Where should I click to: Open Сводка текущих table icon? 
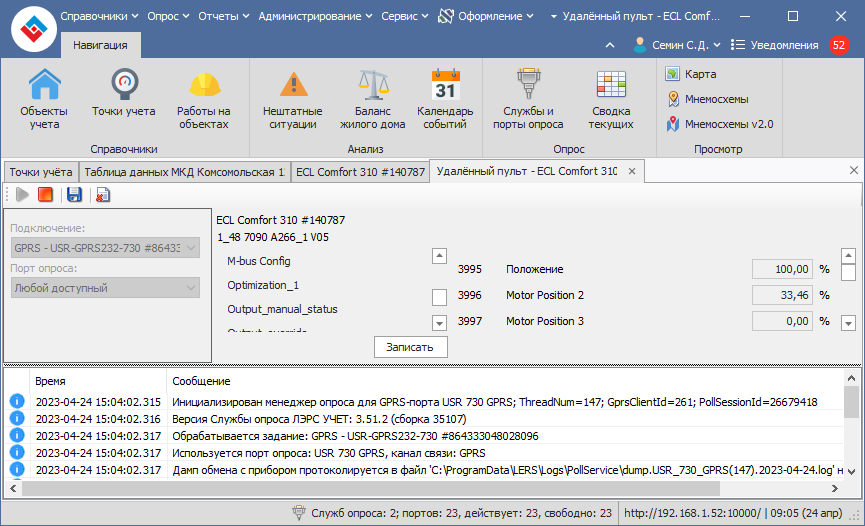tap(611, 99)
